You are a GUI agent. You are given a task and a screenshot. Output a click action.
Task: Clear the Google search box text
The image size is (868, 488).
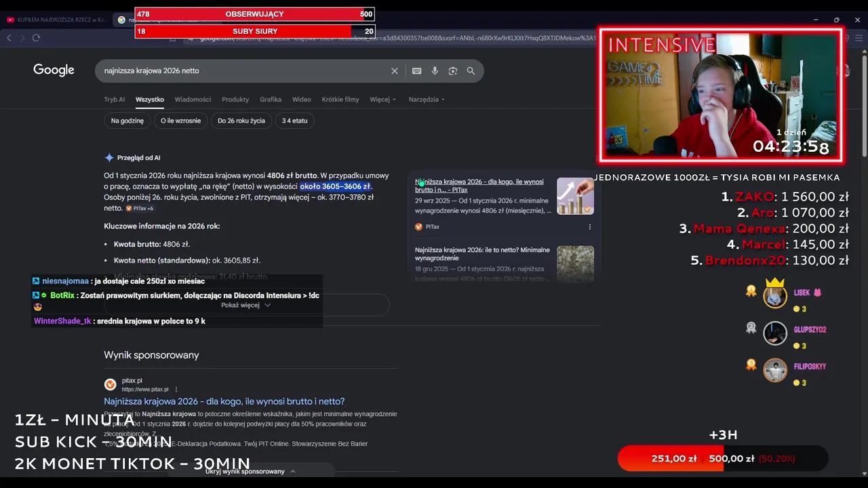point(395,70)
